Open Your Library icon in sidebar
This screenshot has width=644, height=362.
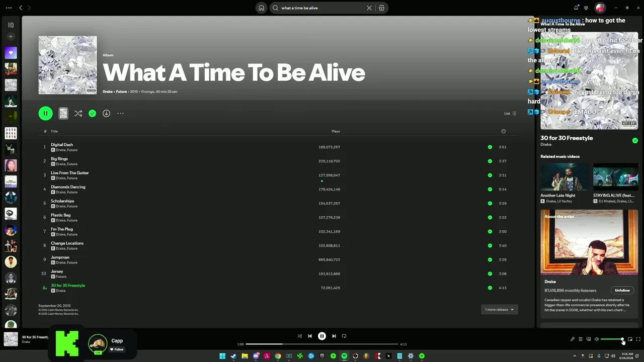click(x=11, y=25)
